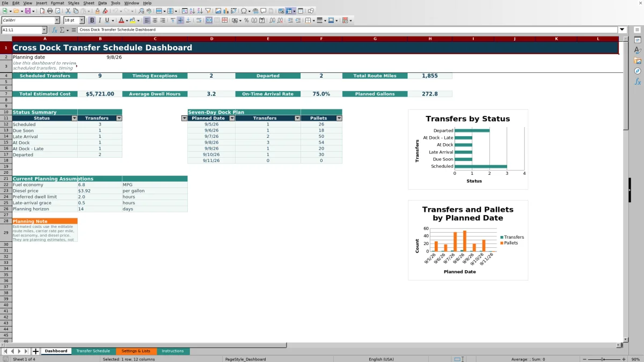This screenshot has width=644, height=362.
Task: Open the Name Box dropdown arrow
Action: pyautogui.click(x=44, y=30)
